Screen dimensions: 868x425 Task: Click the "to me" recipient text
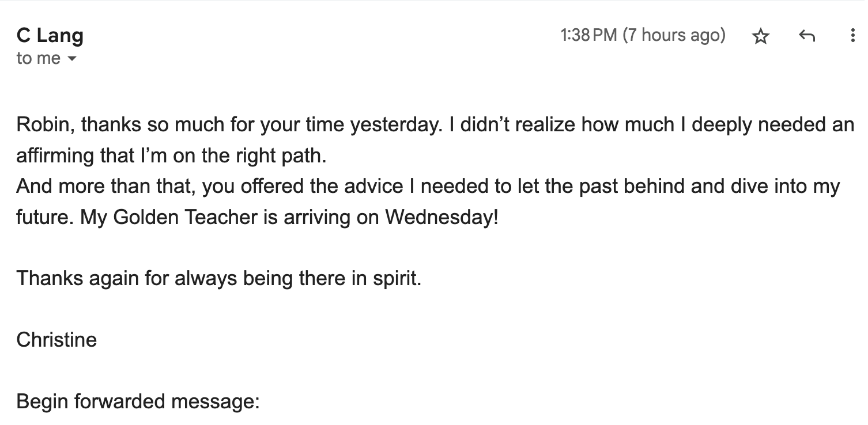tap(38, 58)
